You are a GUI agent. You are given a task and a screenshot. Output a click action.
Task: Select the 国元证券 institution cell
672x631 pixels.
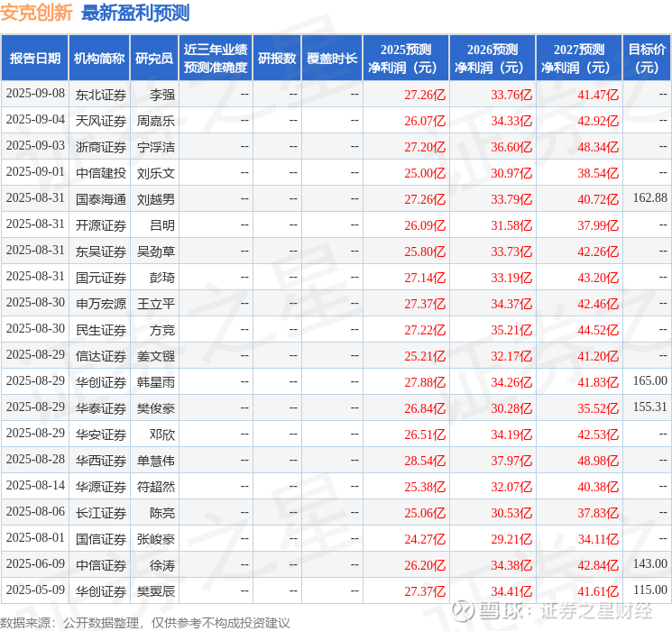[101, 278]
